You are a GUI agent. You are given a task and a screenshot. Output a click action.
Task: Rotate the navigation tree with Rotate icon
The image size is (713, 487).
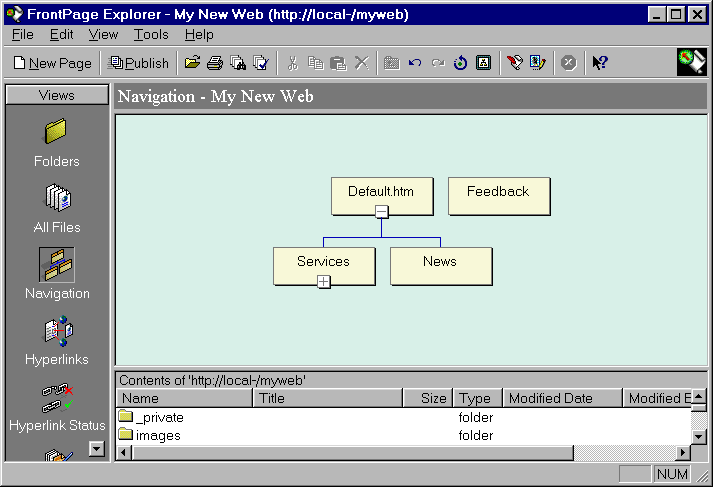(x=461, y=63)
